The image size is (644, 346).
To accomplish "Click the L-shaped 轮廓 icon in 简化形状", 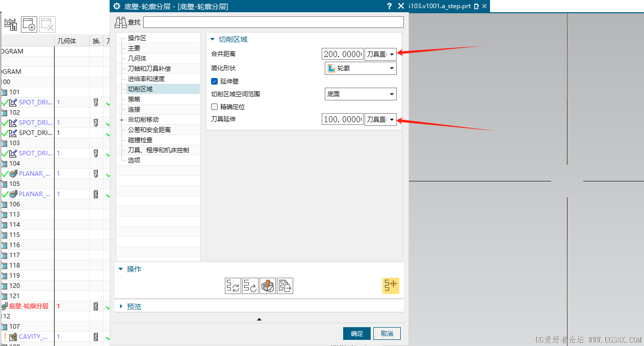I will (x=331, y=68).
